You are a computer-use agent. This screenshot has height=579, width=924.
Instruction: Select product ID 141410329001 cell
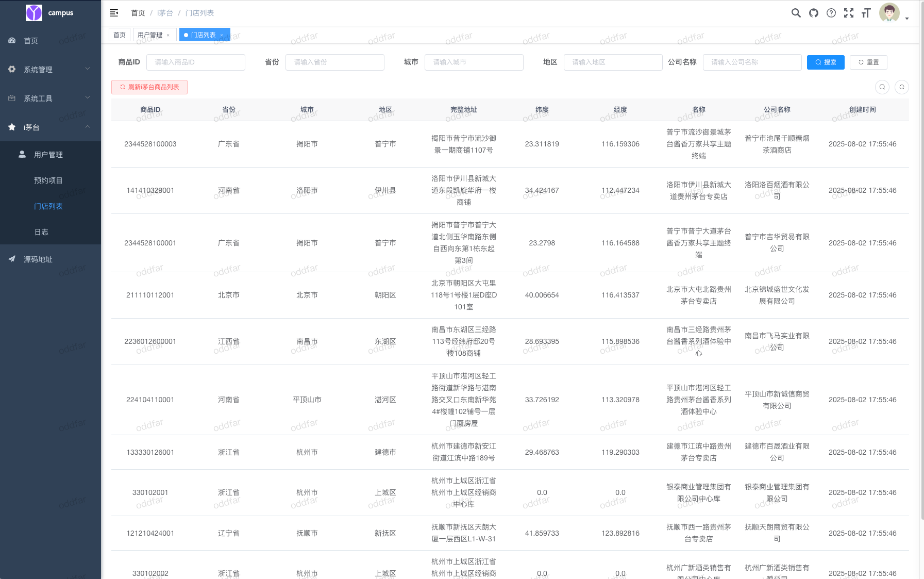(150, 190)
